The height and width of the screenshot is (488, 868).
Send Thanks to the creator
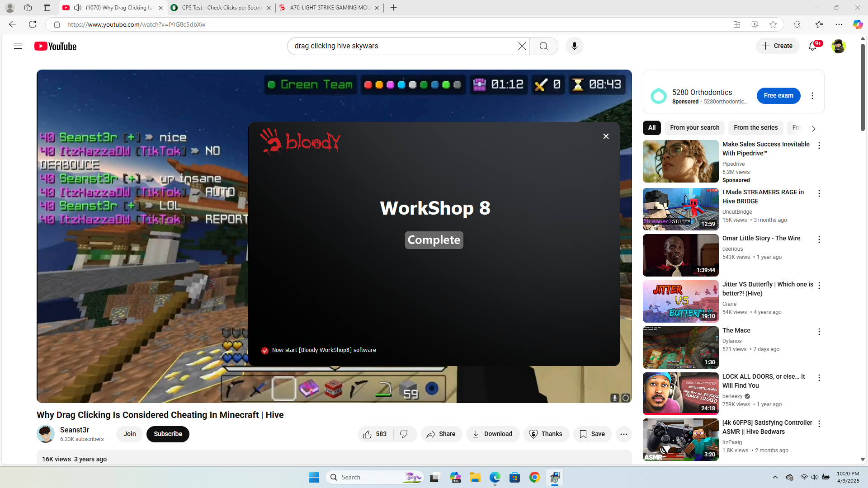click(x=546, y=434)
